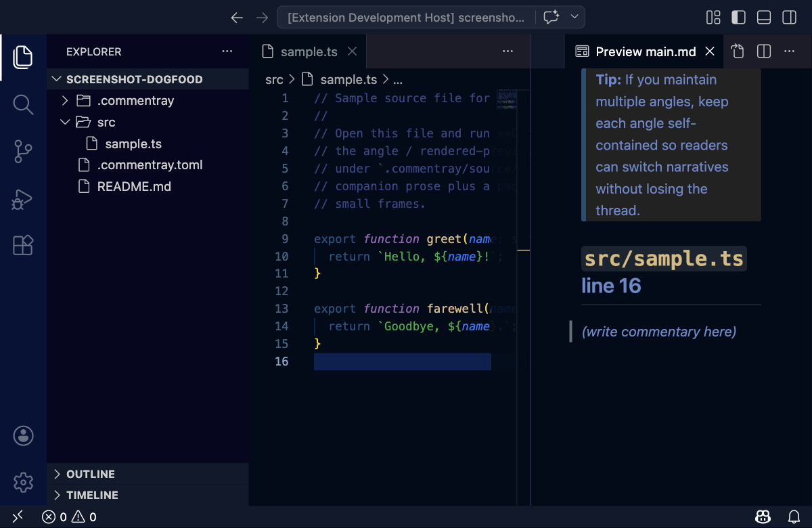Screen dimensions: 812x528
Task: Toggle the secondary side bar
Action: point(789,18)
